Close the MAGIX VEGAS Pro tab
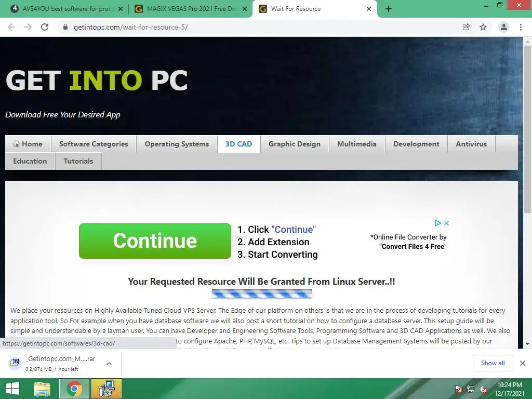532x399 pixels. (x=245, y=9)
